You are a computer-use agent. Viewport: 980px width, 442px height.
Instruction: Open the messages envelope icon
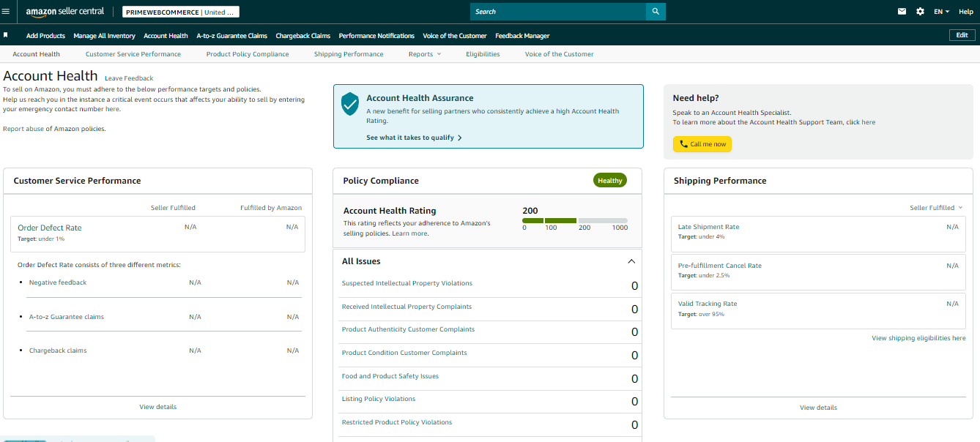pos(902,12)
